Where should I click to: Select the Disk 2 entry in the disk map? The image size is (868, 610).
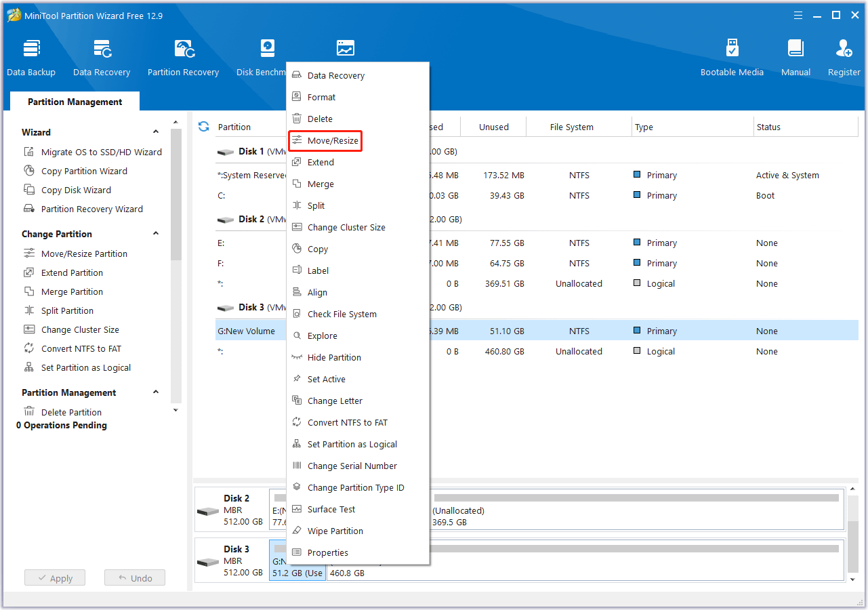coord(231,510)
